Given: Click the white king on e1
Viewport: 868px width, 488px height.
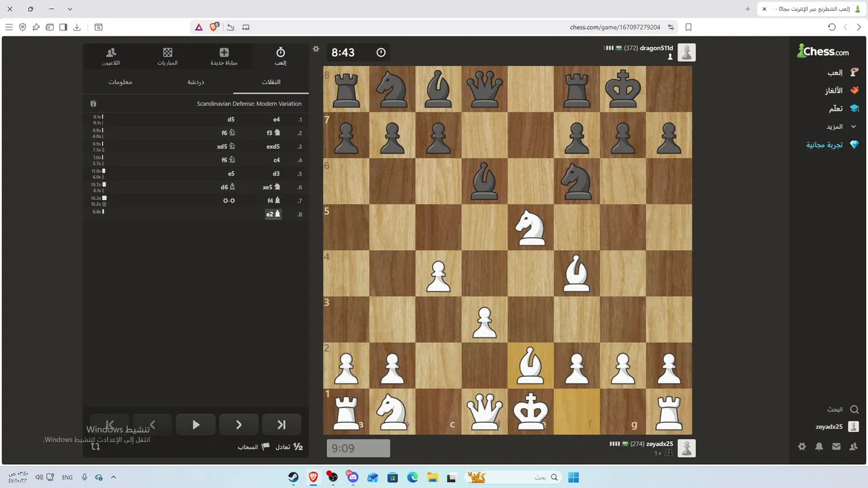Looking at the screenshot, I should (531, 411).
